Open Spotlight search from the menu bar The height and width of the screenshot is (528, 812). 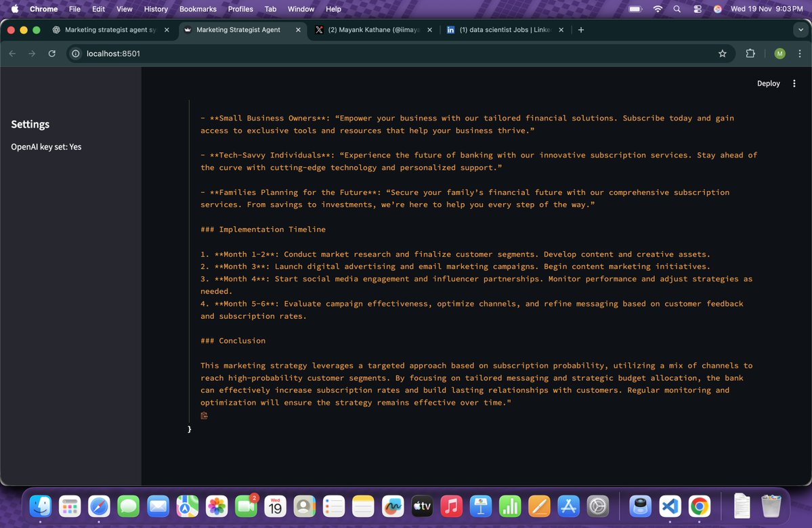(x=677, y=9)
